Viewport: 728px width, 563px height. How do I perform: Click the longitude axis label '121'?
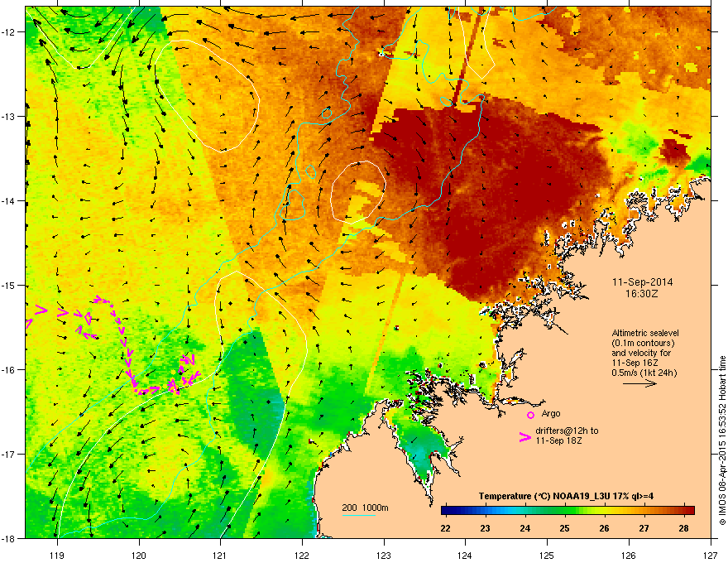coord(221,555)
